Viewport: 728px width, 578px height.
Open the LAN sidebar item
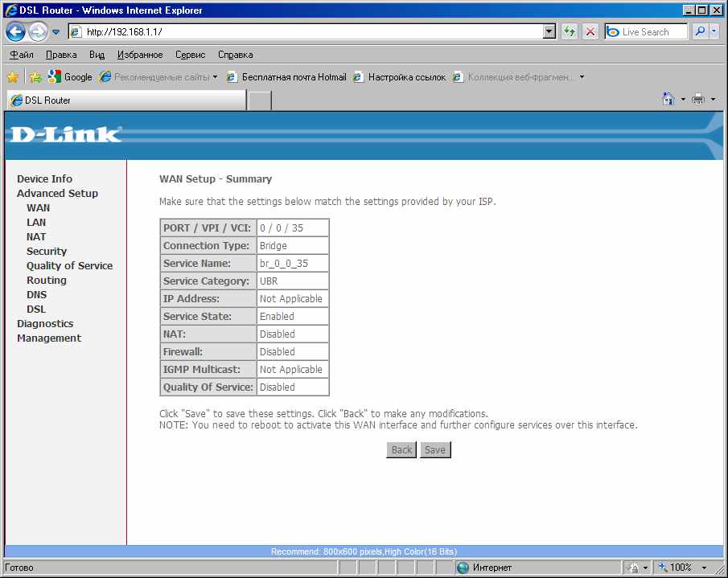pos(36,222)
